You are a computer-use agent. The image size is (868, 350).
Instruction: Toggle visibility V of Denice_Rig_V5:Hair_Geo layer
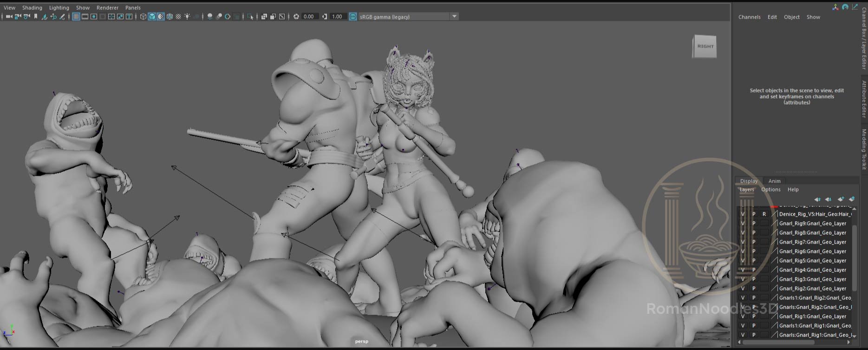pos(743,214)
